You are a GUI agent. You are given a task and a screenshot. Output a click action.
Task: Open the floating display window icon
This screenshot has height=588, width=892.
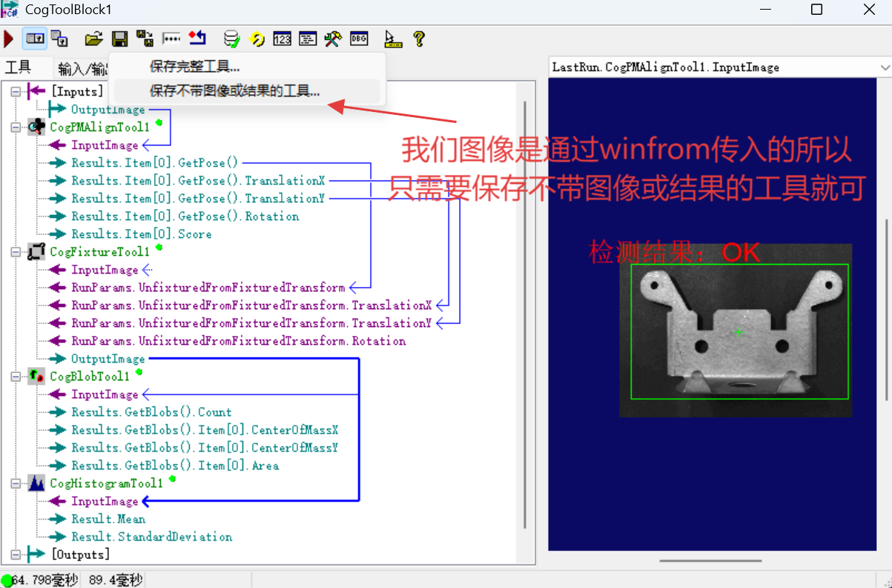(x=59, y=39)
